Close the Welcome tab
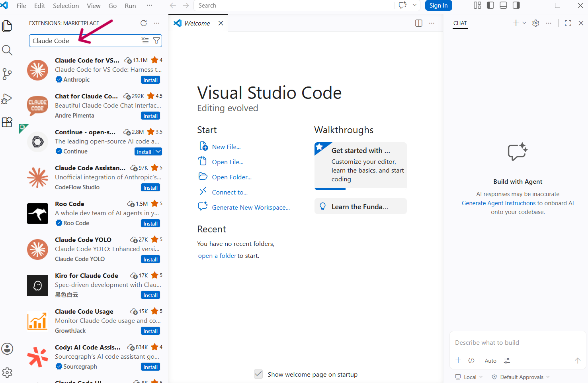Screen dimensions: 588x383 click(221, 23)
